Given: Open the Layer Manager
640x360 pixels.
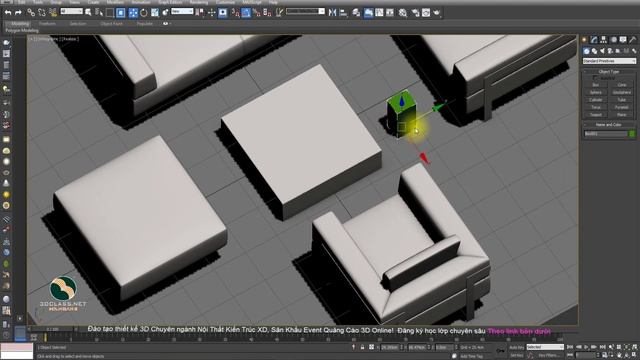Looking at the screenshot, I should click(x=356, y=13).
